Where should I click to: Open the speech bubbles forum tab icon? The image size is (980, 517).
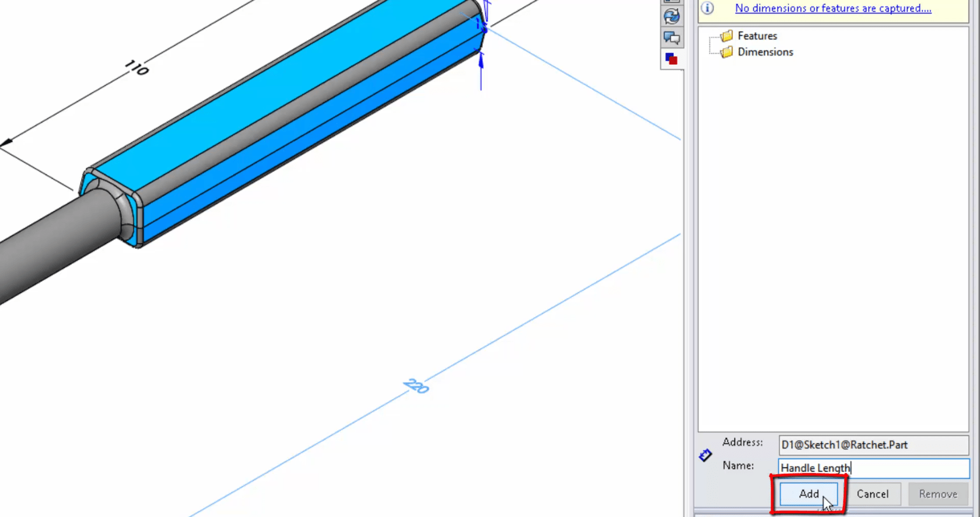671,39
